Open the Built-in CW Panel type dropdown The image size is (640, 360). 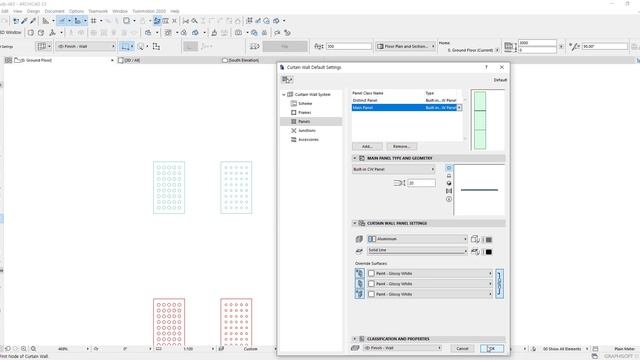393,169
